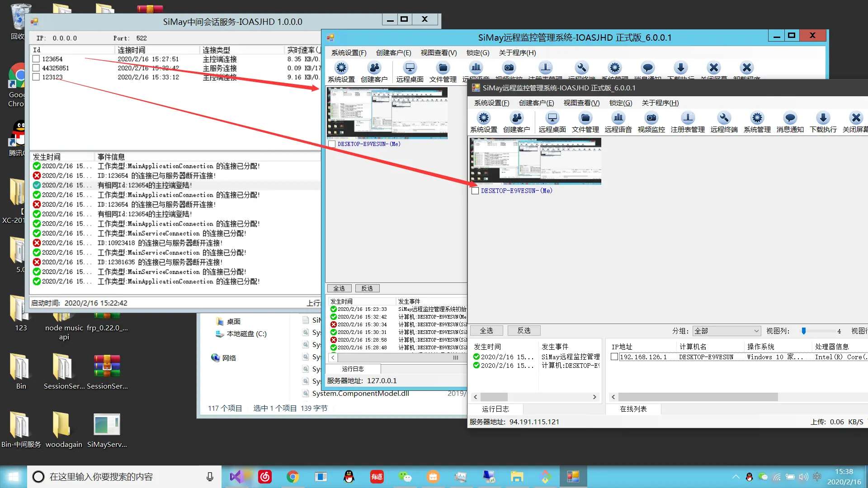The image size is (868, 488).
Task: Click 反选 (Invert Selection) button
Action: [365, 288]
